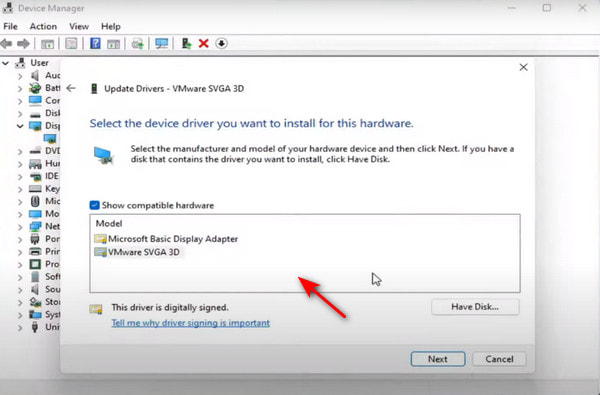Click the red X uninstall device icon
This screenshot has width=600, height=395.
click(x=204, y=43)
